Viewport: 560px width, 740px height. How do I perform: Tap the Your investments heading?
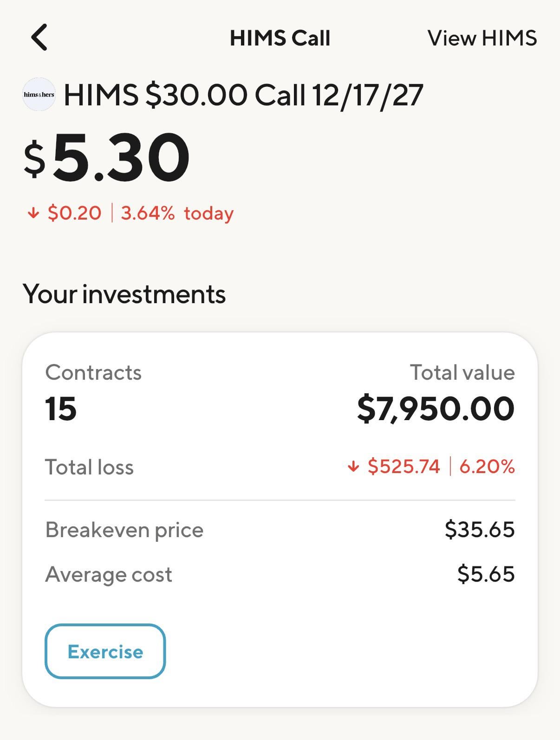[x=124, y=294]
